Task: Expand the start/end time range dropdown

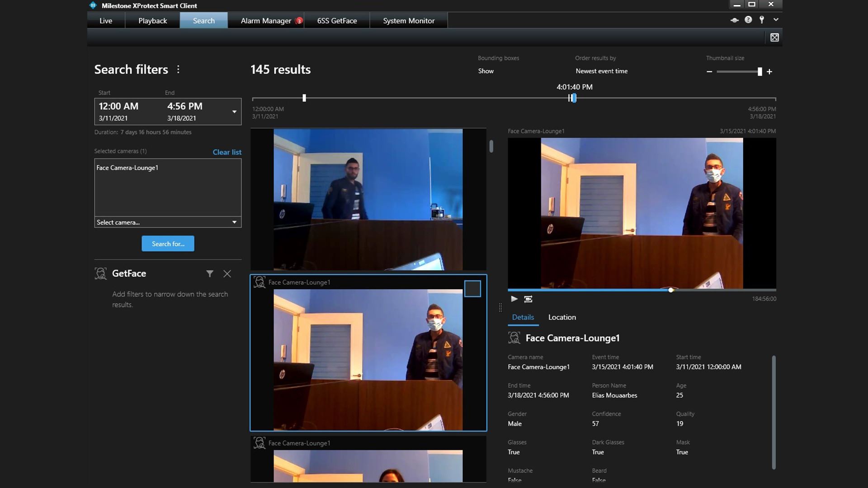Action: 234,112
